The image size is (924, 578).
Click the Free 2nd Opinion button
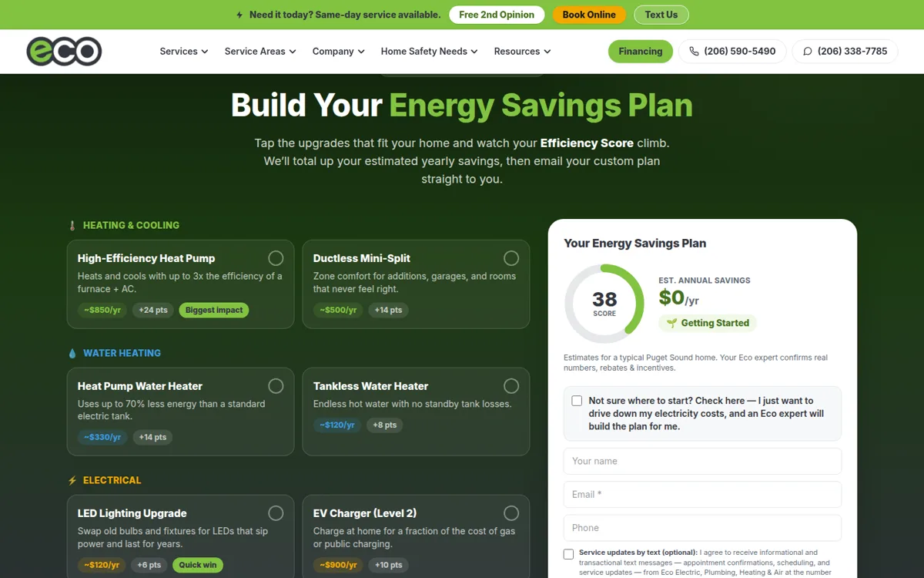click(497, 15)
